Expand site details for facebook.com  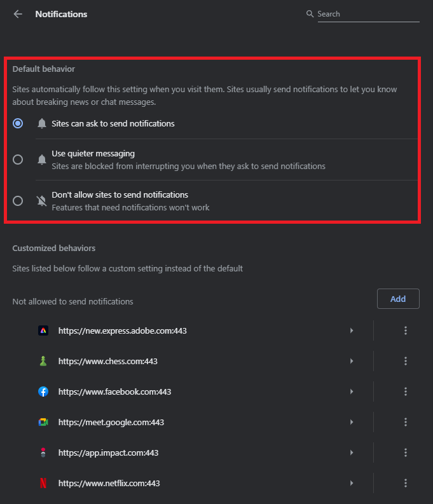(x=352, y=392)
